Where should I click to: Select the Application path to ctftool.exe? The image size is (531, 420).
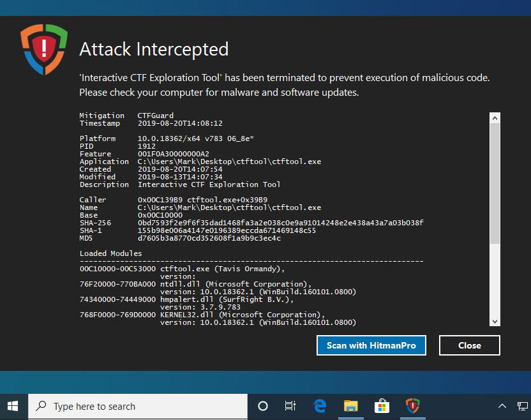coord(229,161)
